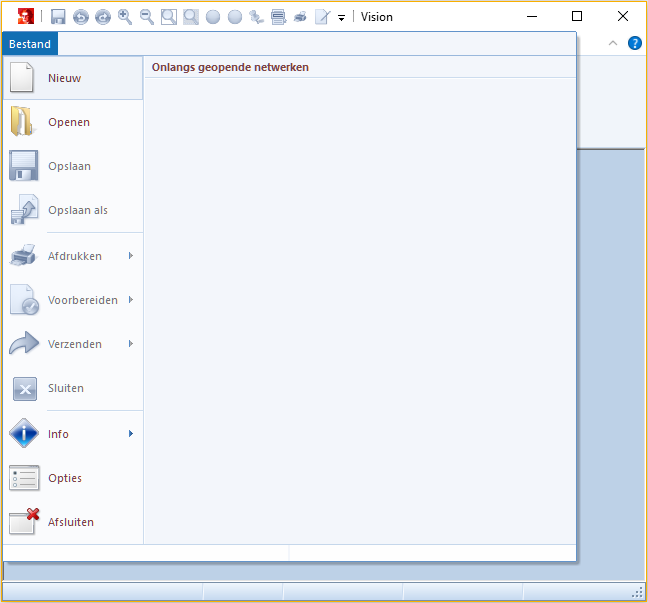Open the quick access toolbar customize dropdown
The height and width of the screenshot is (603, 648).
[341, 18]
